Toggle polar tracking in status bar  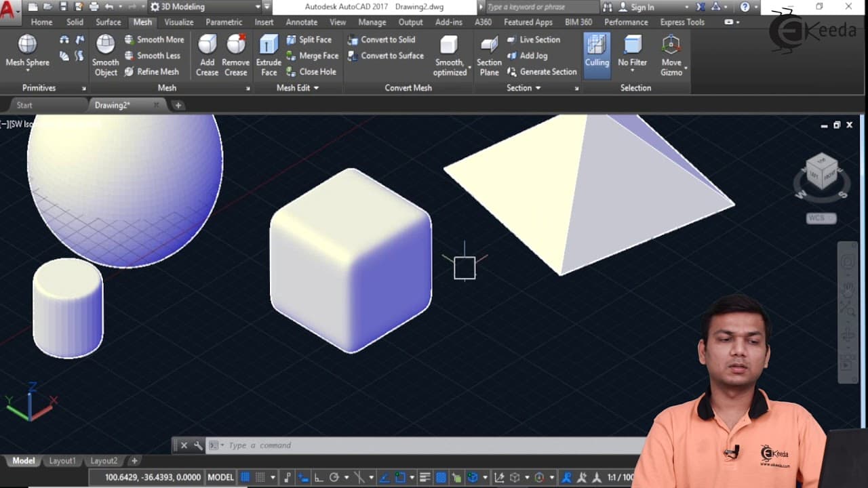tap(334, 477)
